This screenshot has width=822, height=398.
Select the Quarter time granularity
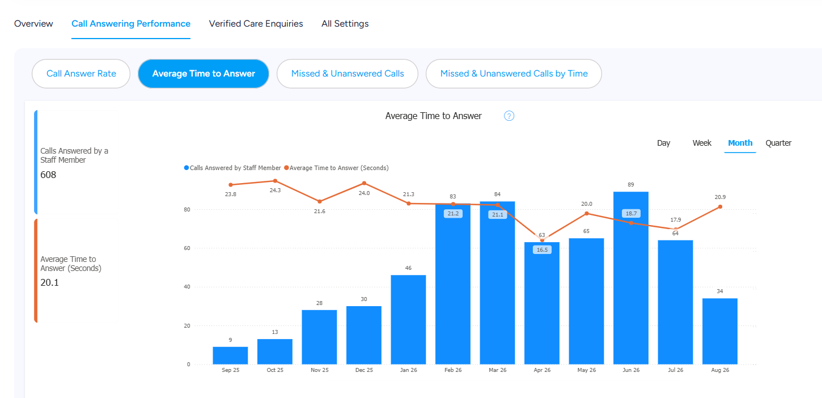(778, 143)
